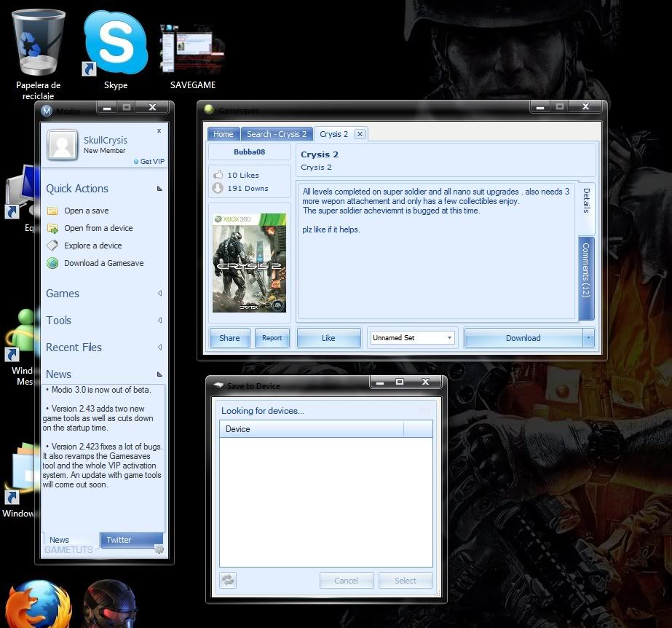Expand the Tools section

coord(159,321)
